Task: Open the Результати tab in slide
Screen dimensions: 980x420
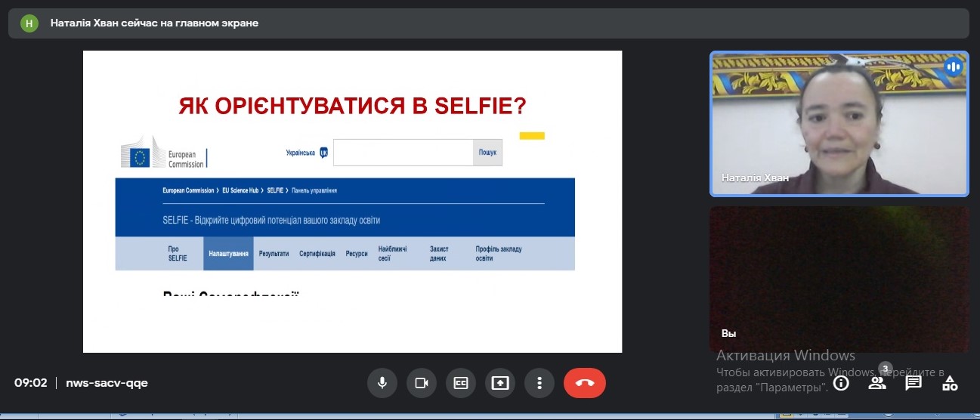Action: (274, 254)
